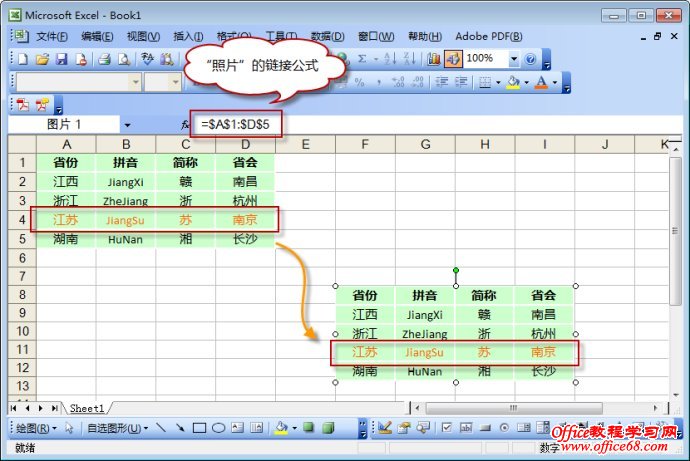
Task: Open the 文件(F) menu
Action: point(52,37)
